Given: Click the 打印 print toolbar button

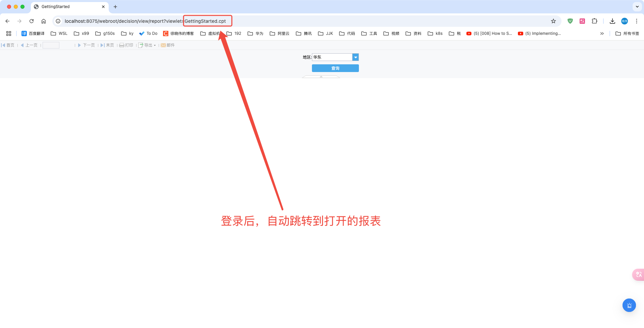Looking at the screenshot, I should pos(126,45).
